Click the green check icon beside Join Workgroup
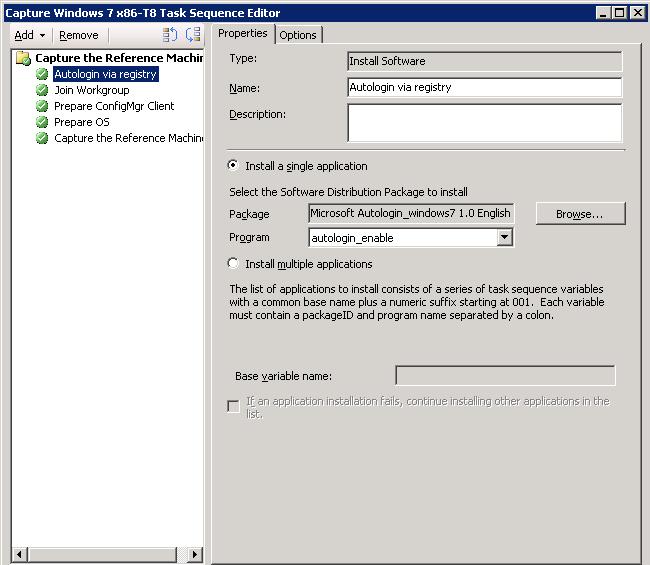Viewport: 650px width, 565px height. click(x=42, y=90)
